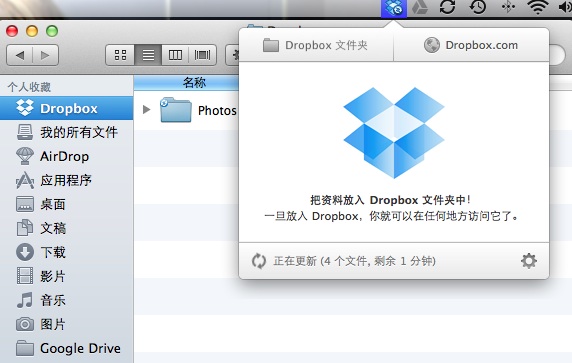The height and width of the screenshot is (363, 572).
Task: Click the 个人收藏 sidebar heading
Action: (29, 87)
